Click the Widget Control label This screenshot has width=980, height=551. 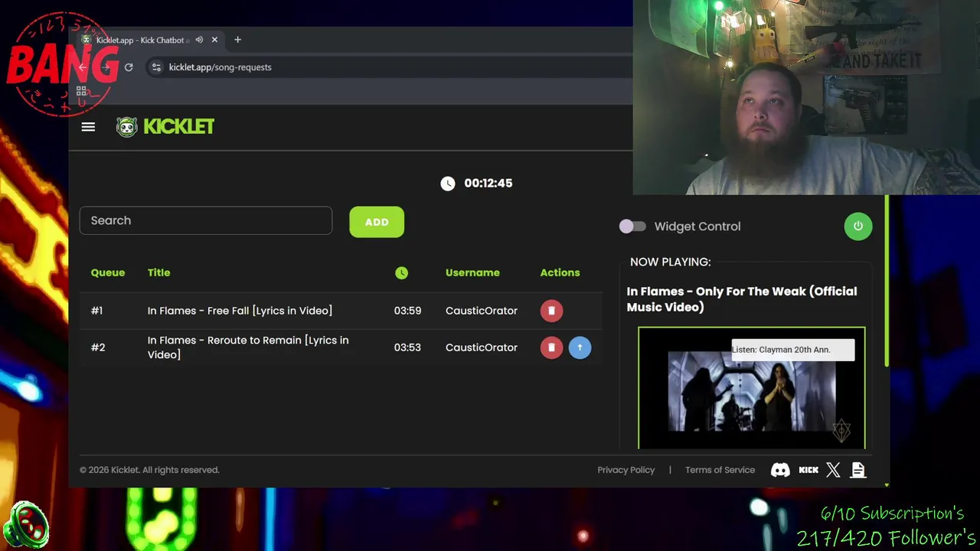tap(697, 227)
